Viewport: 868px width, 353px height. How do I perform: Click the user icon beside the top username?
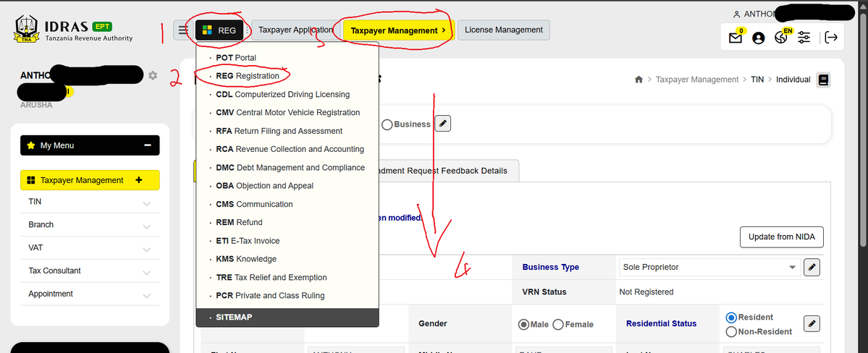pos(736,14)
